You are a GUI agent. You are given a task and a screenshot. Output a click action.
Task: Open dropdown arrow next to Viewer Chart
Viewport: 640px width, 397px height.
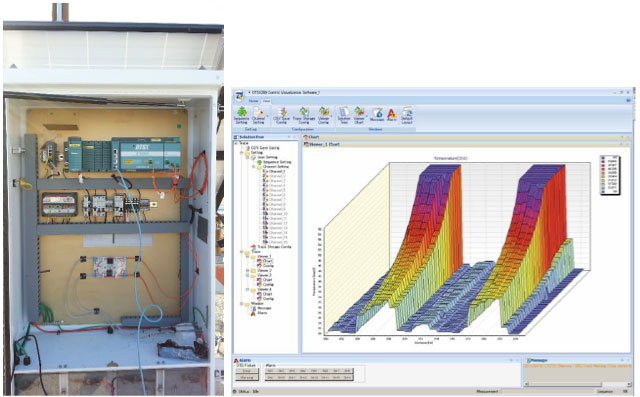coord(367,116)
